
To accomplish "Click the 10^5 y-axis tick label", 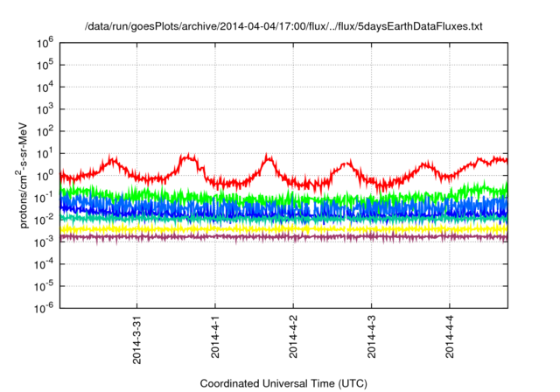I will point(45,66).
